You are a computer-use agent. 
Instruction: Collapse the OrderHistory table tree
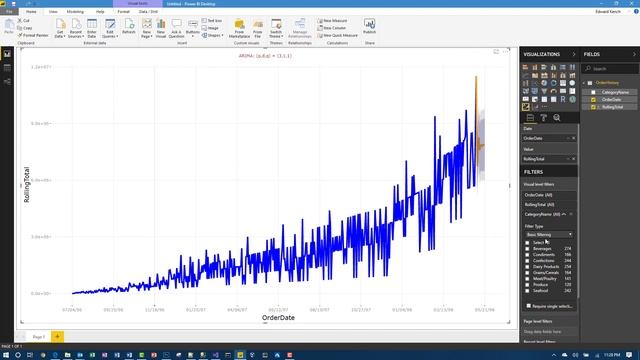click(584, 83)
